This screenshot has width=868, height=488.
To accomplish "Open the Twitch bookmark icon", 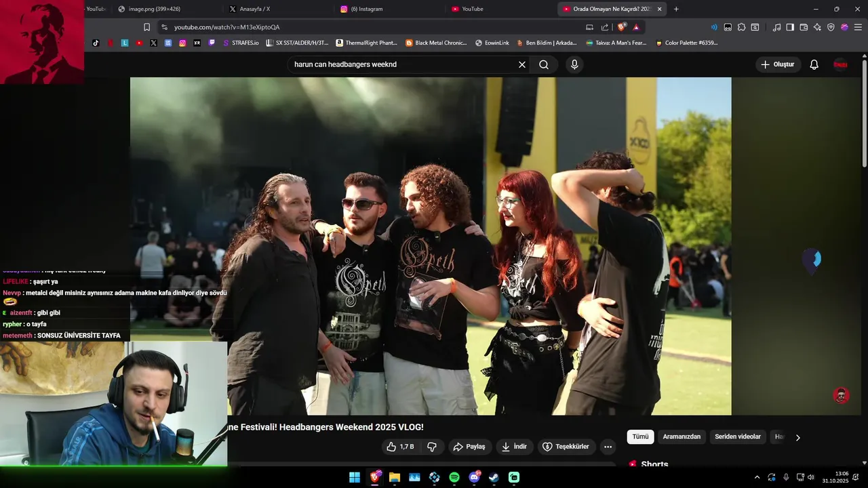I will coord(212,43).
